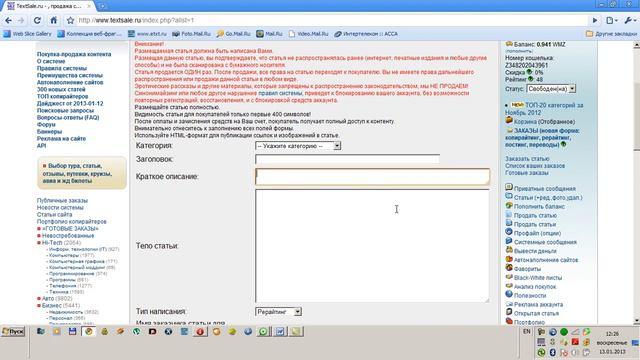Open the Портфолио копирайтеров link
The image size is (640, 360).
point(71,221)
